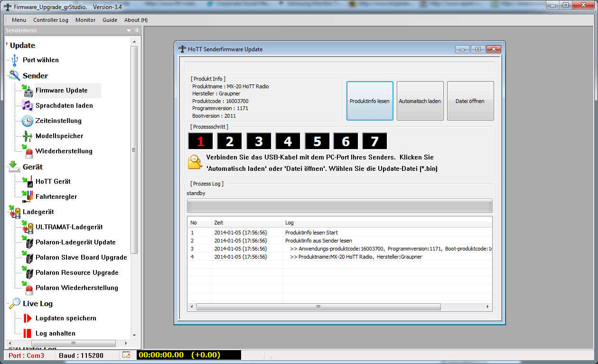This screenshot has height=364, width=598.
Task: Click the red Log anhalten pause icon
Action: [x=28, y=334]
